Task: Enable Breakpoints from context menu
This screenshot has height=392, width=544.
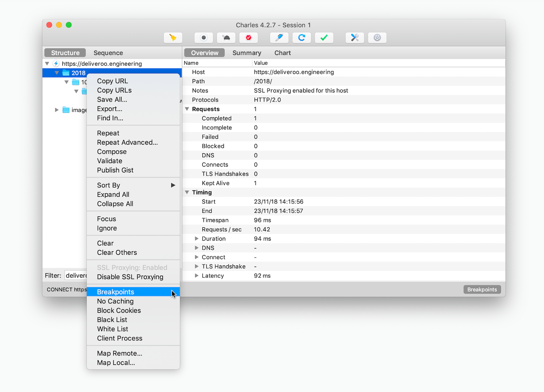Action: click(x=133, y=292)
